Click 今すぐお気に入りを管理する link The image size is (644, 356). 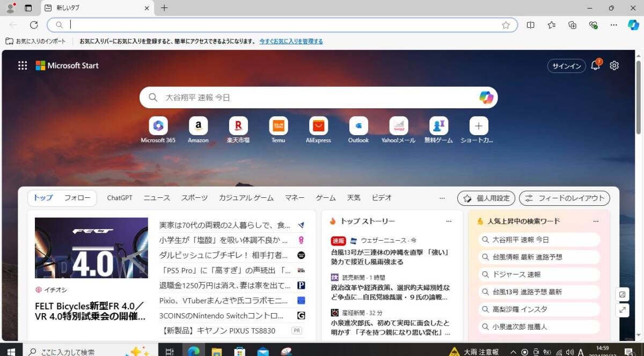[291, 41]
